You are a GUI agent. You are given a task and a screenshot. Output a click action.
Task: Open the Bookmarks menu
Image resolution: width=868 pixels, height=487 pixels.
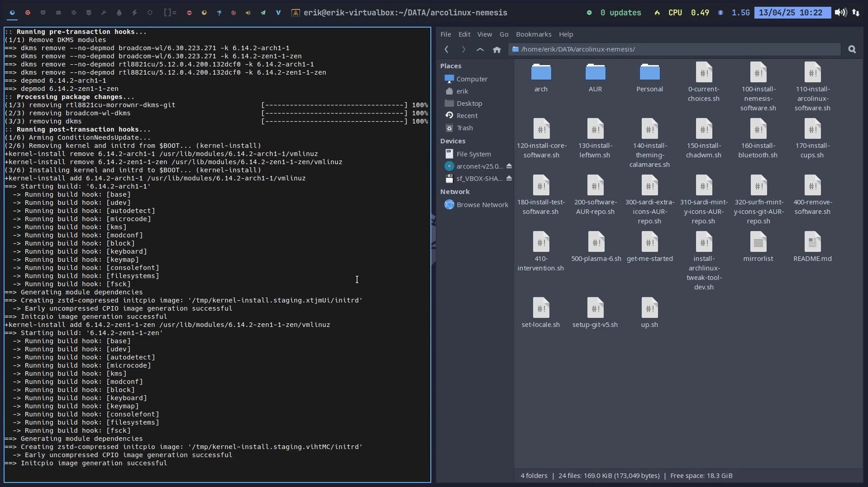pyautogui.click(x=533, y=34)
